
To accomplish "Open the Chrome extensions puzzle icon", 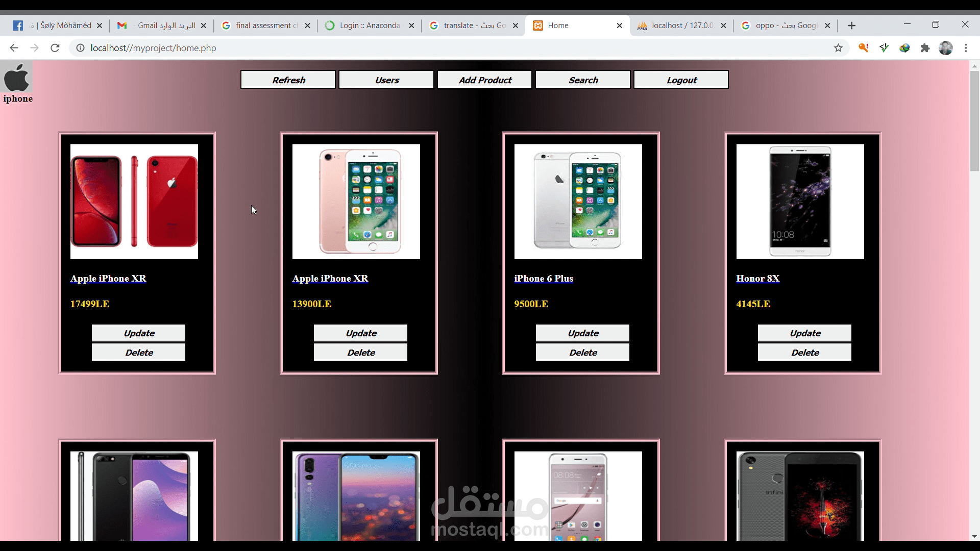I will pos(925,48).
